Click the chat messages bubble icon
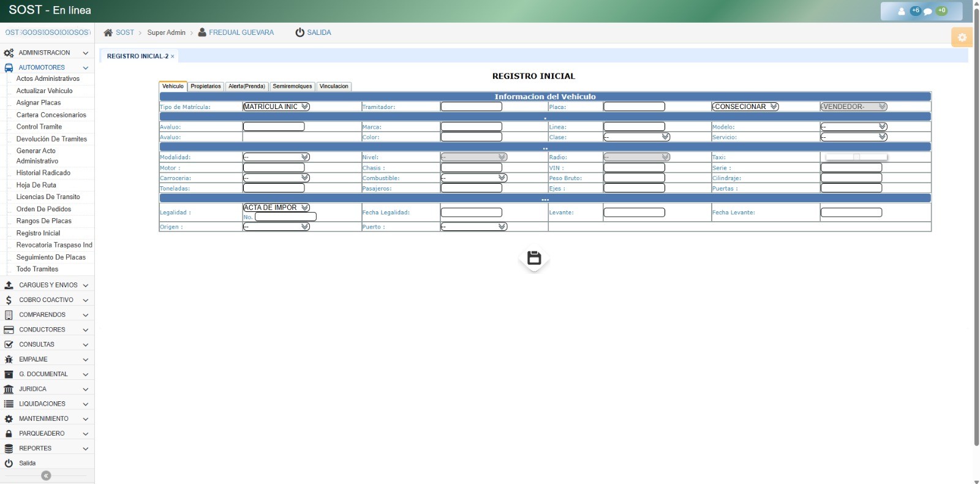Image resolution: width=980 pixels, height=484 pixels. pos(927,11)
